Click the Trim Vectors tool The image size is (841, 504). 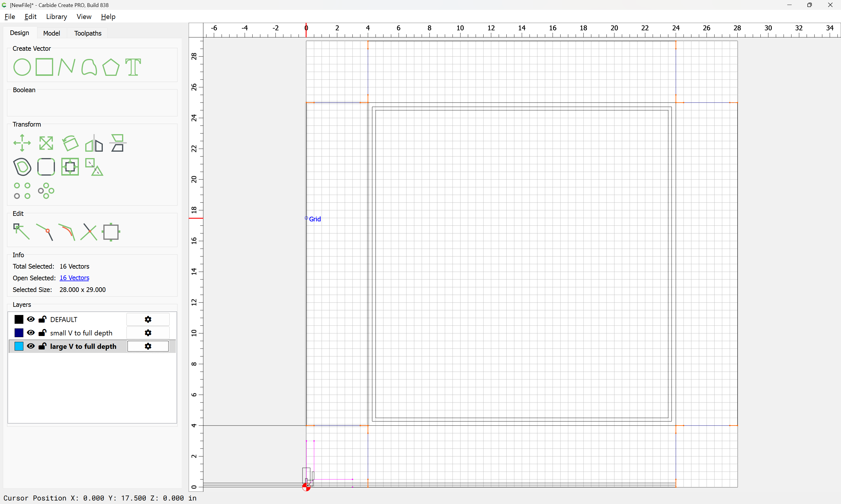(x=89, y=232)
